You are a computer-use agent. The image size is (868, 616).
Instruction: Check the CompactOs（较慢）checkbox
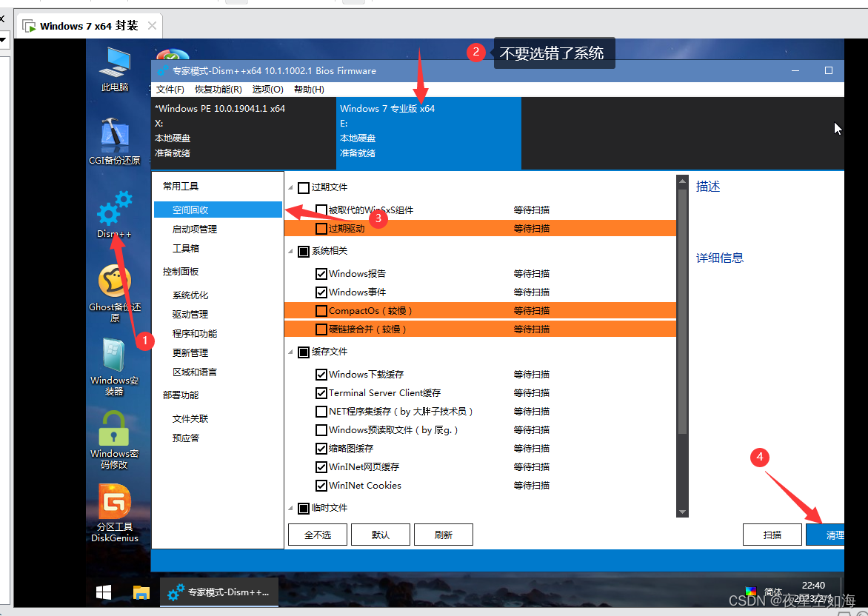(321, 311)
